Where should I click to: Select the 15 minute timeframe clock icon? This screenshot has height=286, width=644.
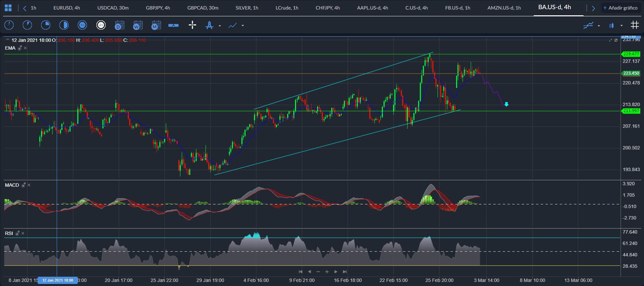(x=45, y=25)
